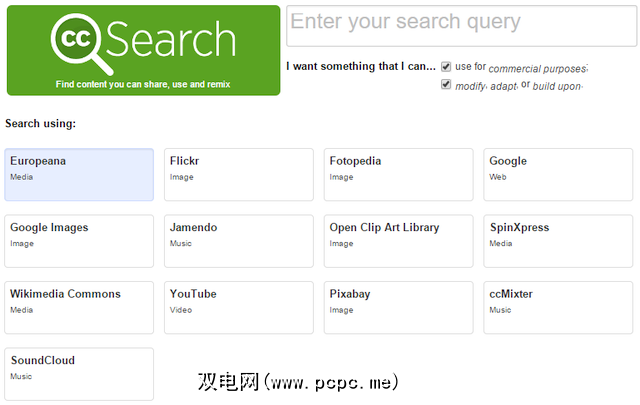The height and width of the screenshot is (405, 640).
Task: Click the CC Search logo banner
Action: [143, 50]
